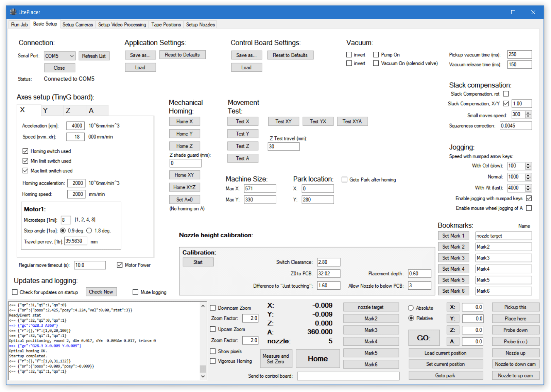Click the Set A=0 button
The width and height of the screenshot is (551, 392).
click(x=185, y=200)
